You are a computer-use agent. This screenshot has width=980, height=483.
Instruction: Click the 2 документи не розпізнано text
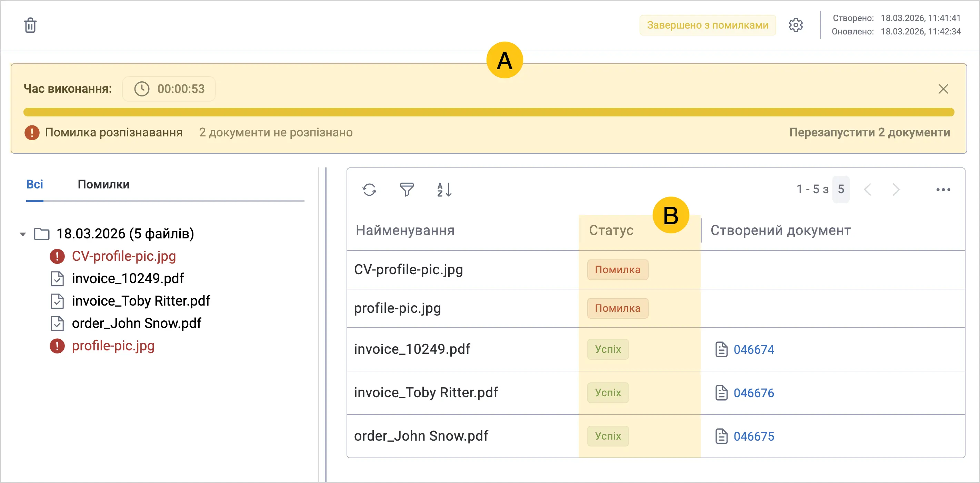tap(276, 132)
